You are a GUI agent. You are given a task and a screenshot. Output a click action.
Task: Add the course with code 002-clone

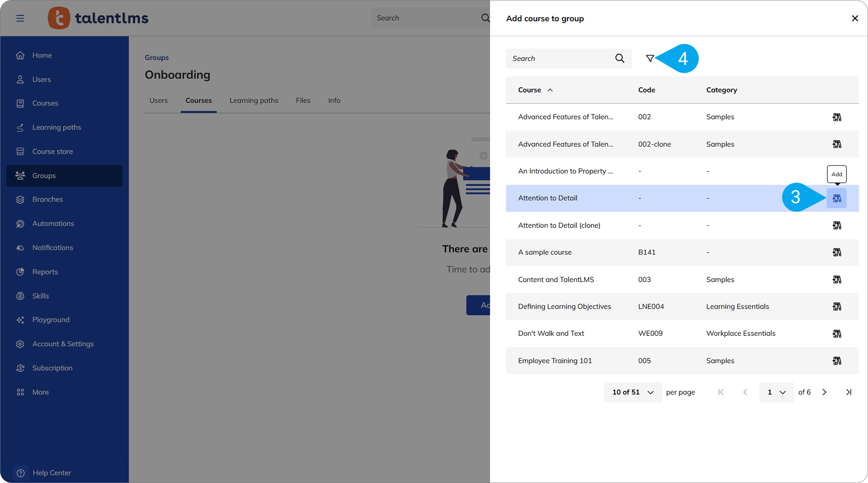(837, 144)
